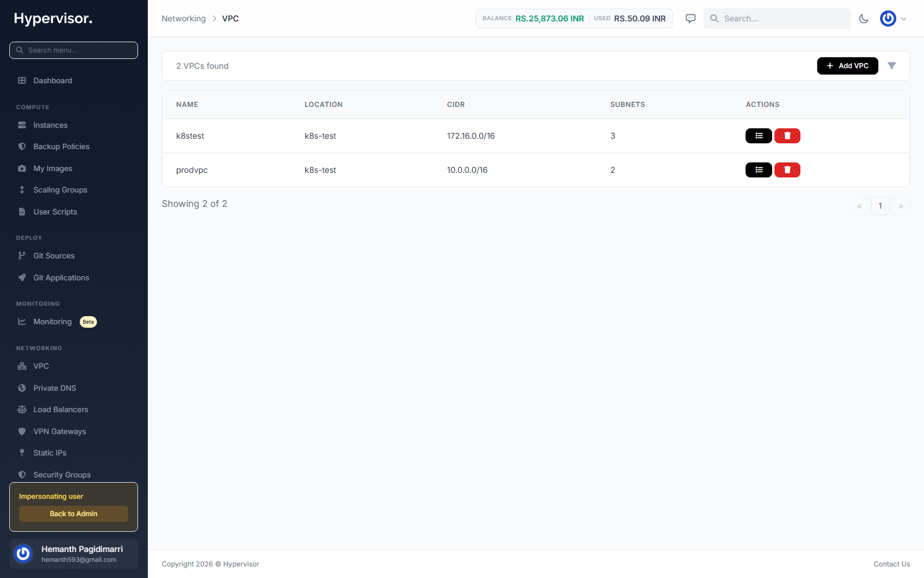
Task: Click the Monitoring chart icon
Action: click(22, 322)
